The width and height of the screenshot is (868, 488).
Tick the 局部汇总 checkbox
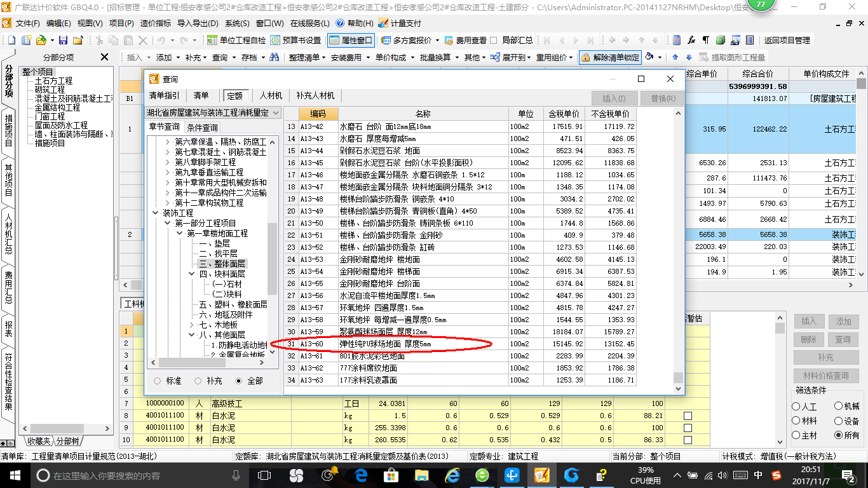pyautogui.click(x=494, y=40)
